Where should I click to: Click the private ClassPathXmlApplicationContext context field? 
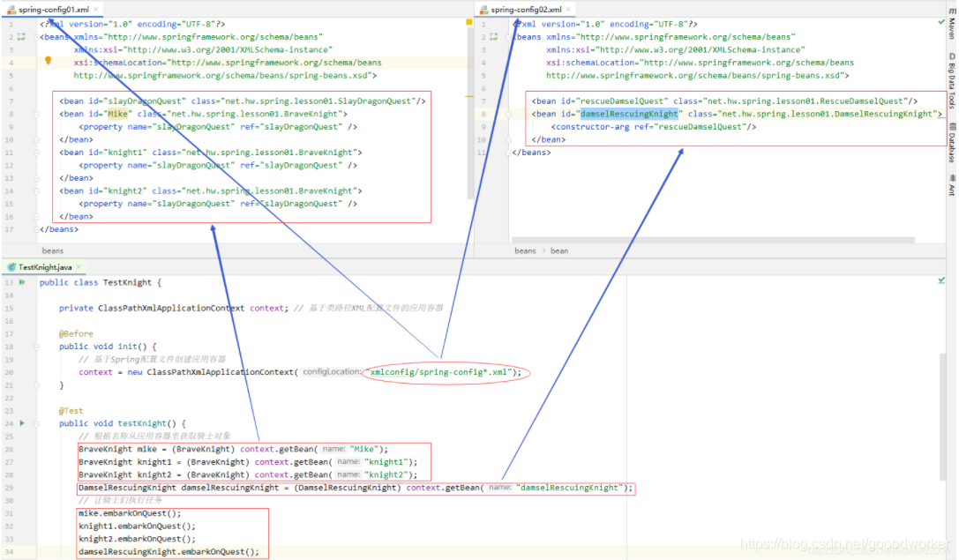click(174, 308)
